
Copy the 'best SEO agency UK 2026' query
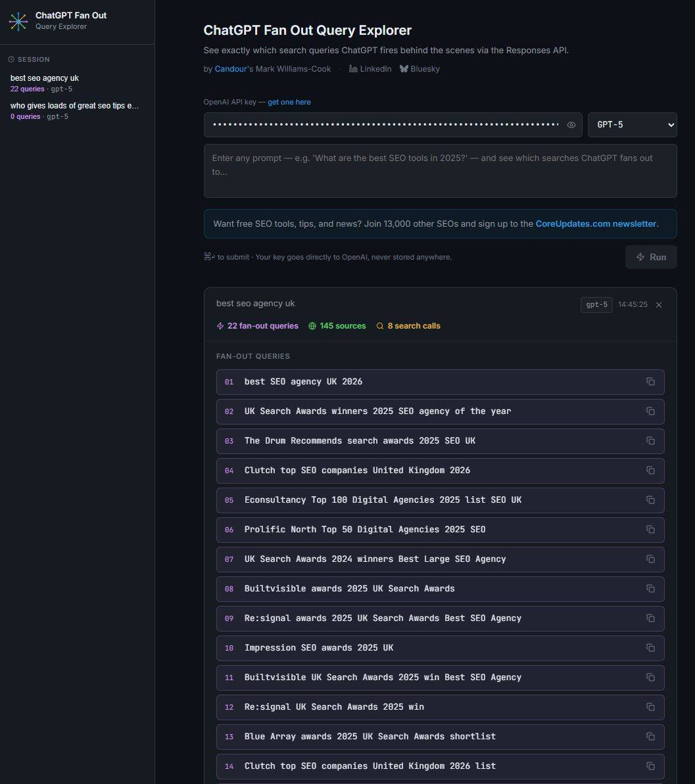pos(650,382)
